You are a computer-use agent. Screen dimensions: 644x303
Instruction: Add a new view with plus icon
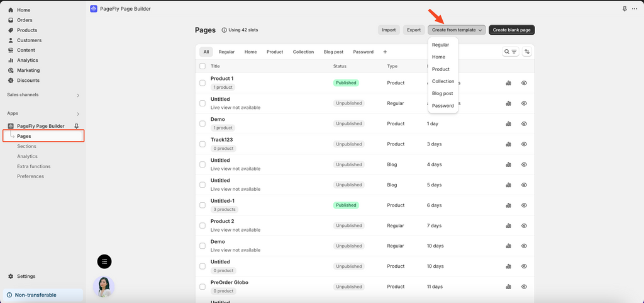coord(385,52)
